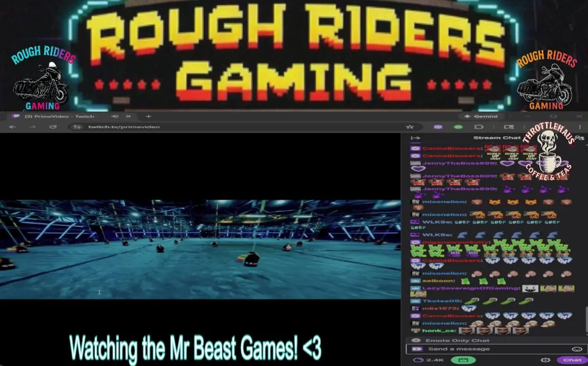Click the Stream Chat header title
Screen dimensions: 588x366
(x=497, y=138)
